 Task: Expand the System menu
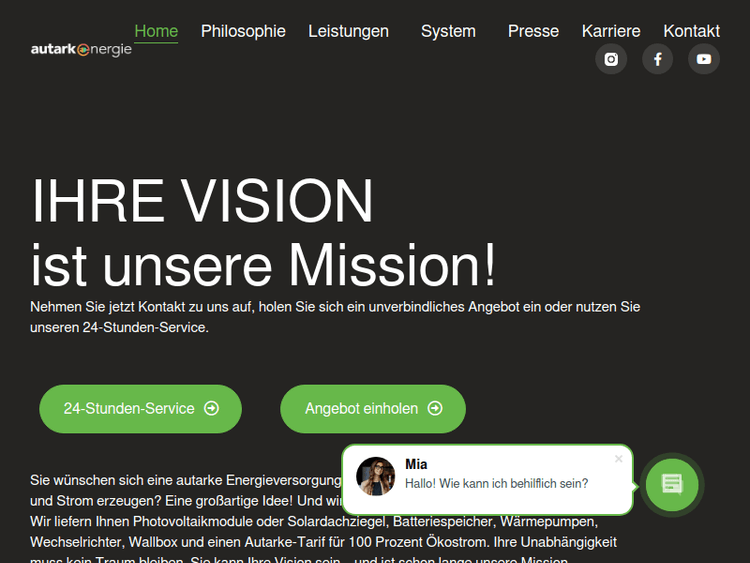(448, 31)
